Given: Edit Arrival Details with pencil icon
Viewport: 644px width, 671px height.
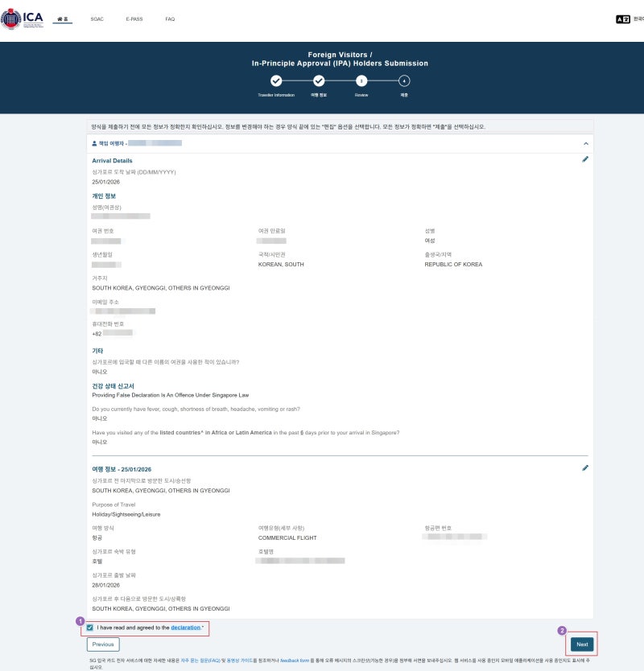Looking at the screenshot, I should [x=585, y=159].
